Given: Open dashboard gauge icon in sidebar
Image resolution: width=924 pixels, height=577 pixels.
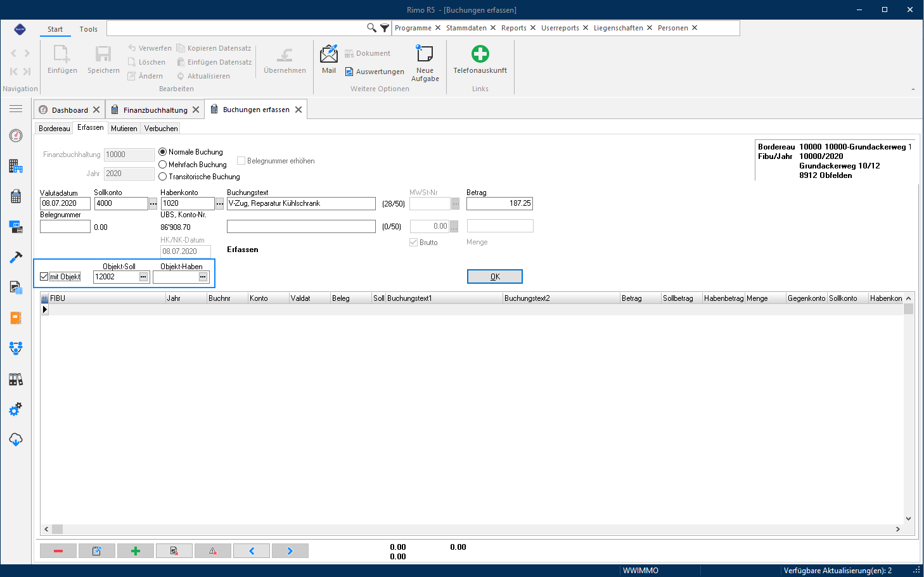Looking at the screenshot, I should [16, 136].
